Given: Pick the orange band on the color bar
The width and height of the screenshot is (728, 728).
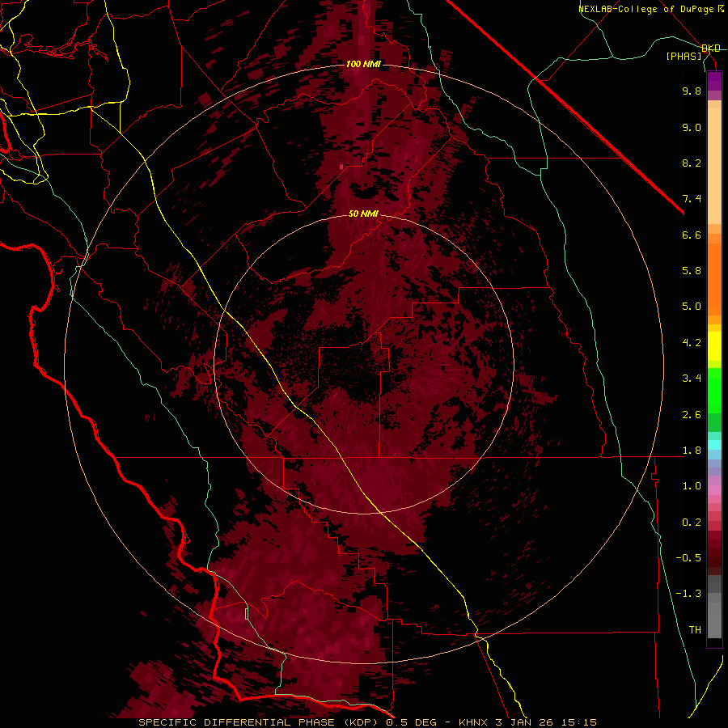Looking at the screenshot, I should (x=714, y=278).
